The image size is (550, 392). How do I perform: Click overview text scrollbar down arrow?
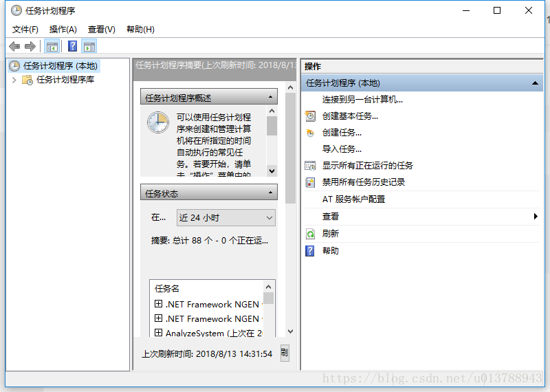[272, 171]
